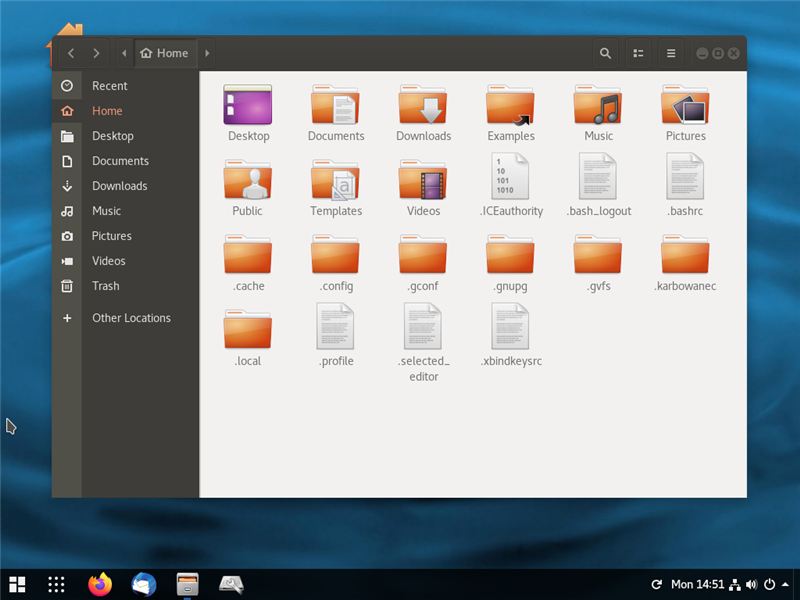Click the Mon 14:51 clock
The height and width of the screenshot is (600, 800).
695,584
